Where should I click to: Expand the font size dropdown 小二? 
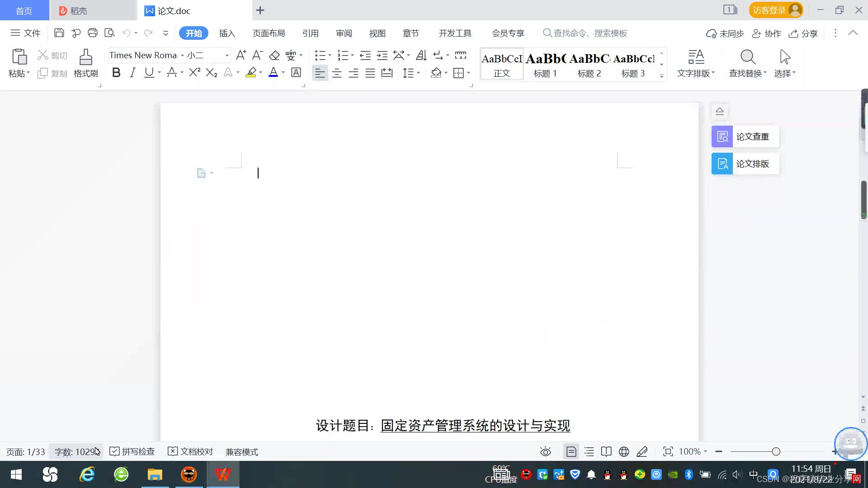coord(227,56)
